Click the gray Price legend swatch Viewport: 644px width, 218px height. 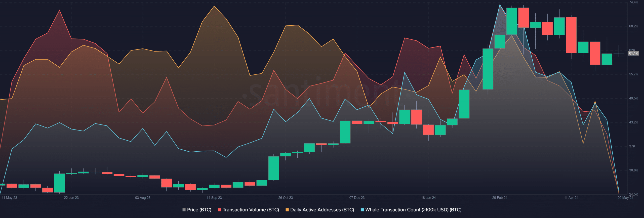pos(184,210)
